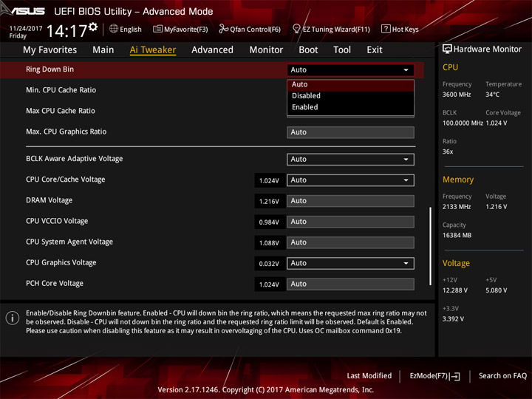Image resolution: width=532 pixels, height=399 pixels.
Task: Click the 12.288 V +12V reading
Action: pos(455,290)
